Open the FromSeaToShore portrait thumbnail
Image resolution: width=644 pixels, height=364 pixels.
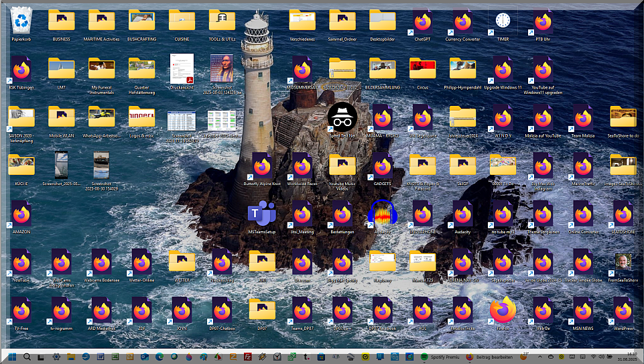(623, 261)
